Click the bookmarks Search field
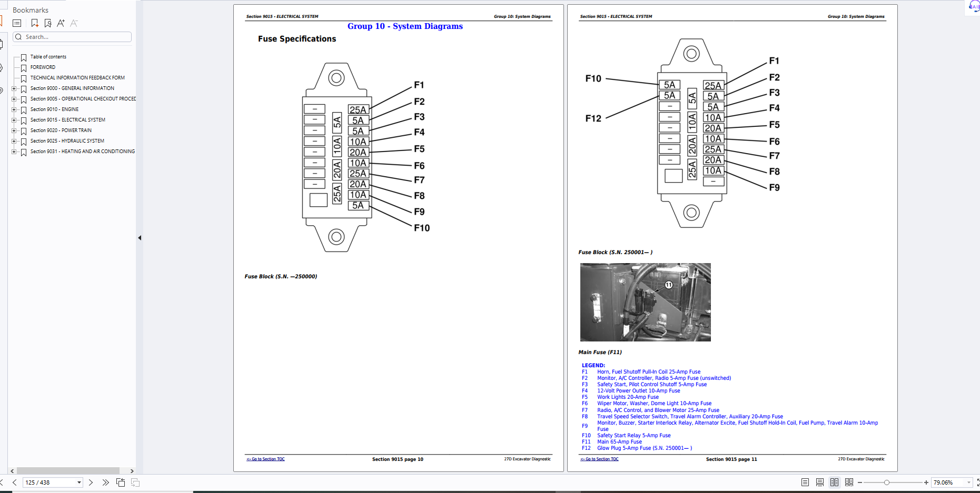Screen dimensions: 980x493 (72, 37)
